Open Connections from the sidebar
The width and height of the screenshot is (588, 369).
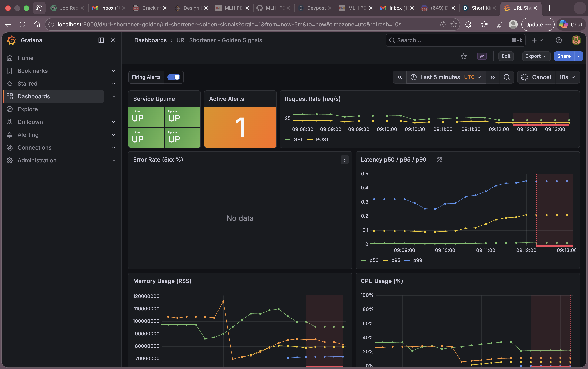click(x=34, y=147)
